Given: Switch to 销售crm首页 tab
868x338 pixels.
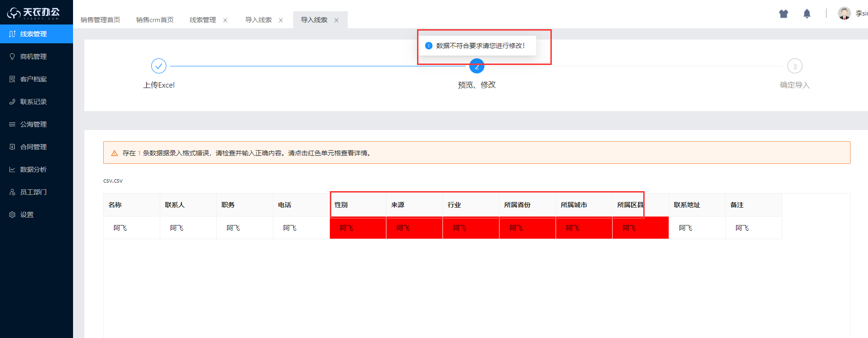Looking at the screenshot, I should [x=155, y=20].
